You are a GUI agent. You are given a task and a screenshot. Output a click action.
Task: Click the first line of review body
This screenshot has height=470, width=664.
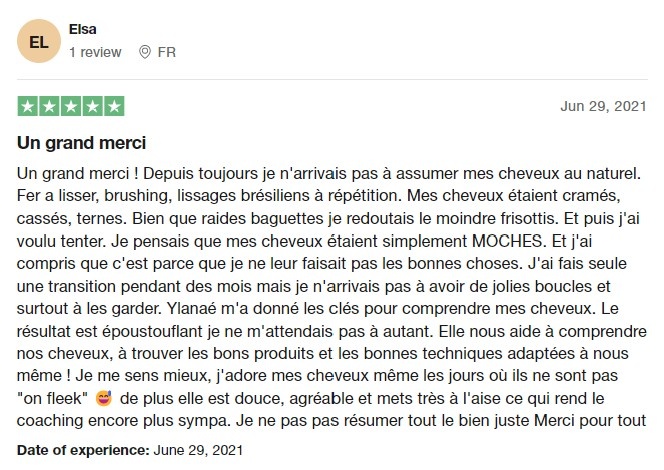(329, 174)
